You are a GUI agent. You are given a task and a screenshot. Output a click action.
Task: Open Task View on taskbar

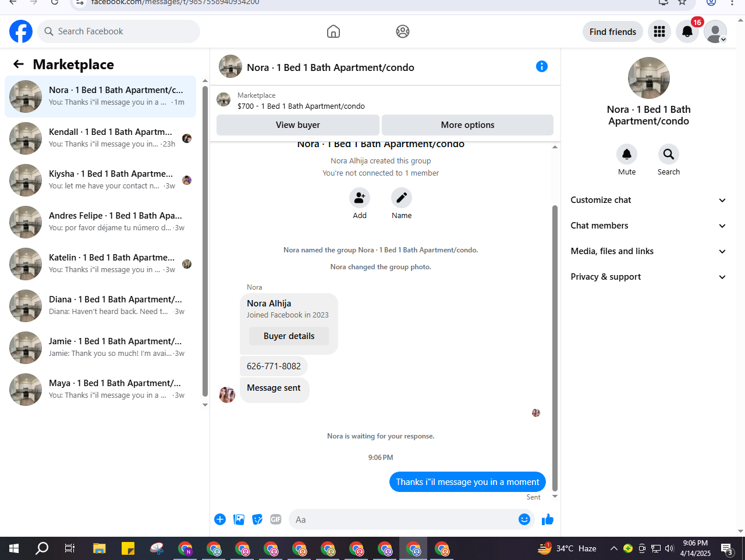(x=70, y=548)
